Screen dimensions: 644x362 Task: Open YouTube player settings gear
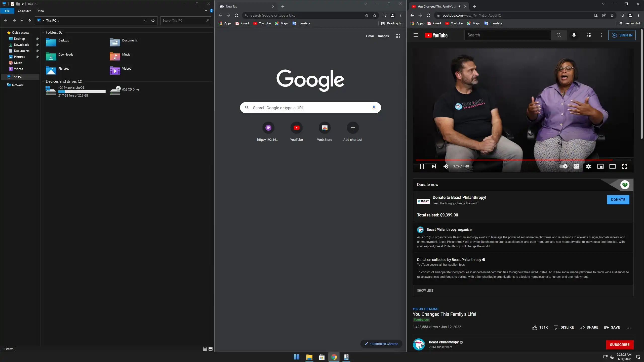588,166
